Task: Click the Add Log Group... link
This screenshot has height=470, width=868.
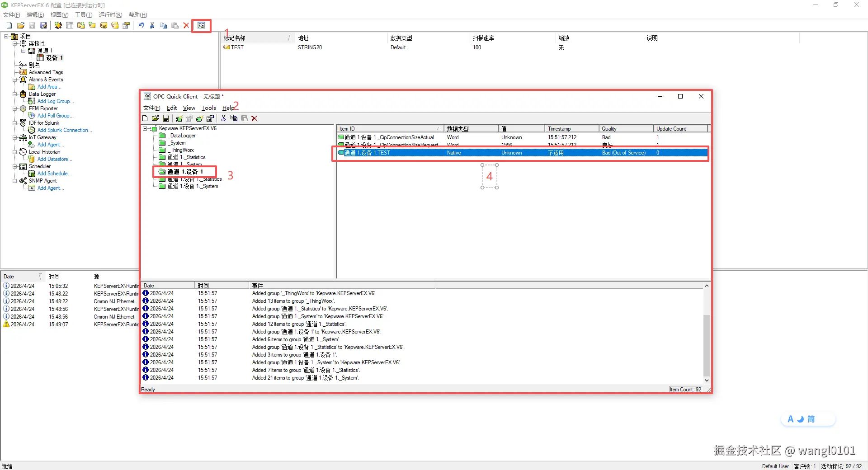Action: coord(55,101)
